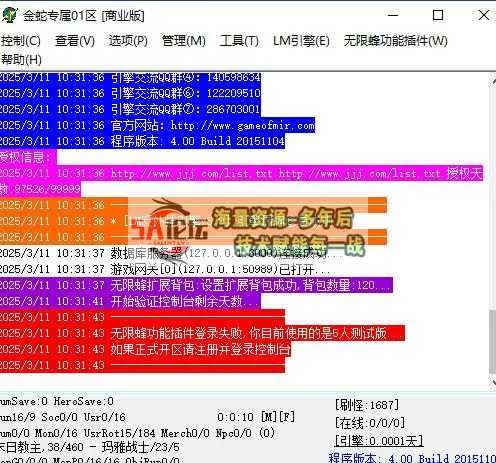This screenshot has width=496, height=463.
Task: Click the underlined [引擎:0.0001天] status text
Action: click(379, 441)
